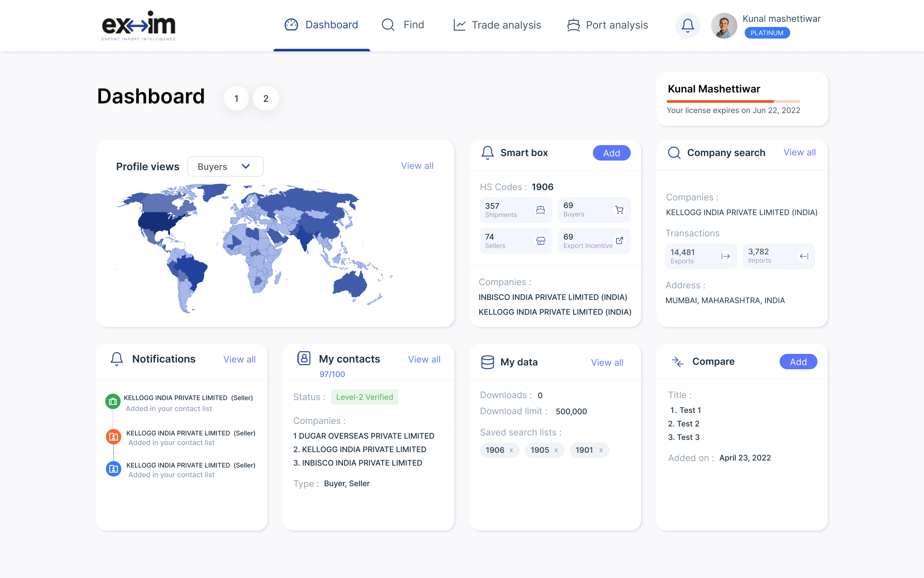Click the Find magnifier icon

pos(388,25)
